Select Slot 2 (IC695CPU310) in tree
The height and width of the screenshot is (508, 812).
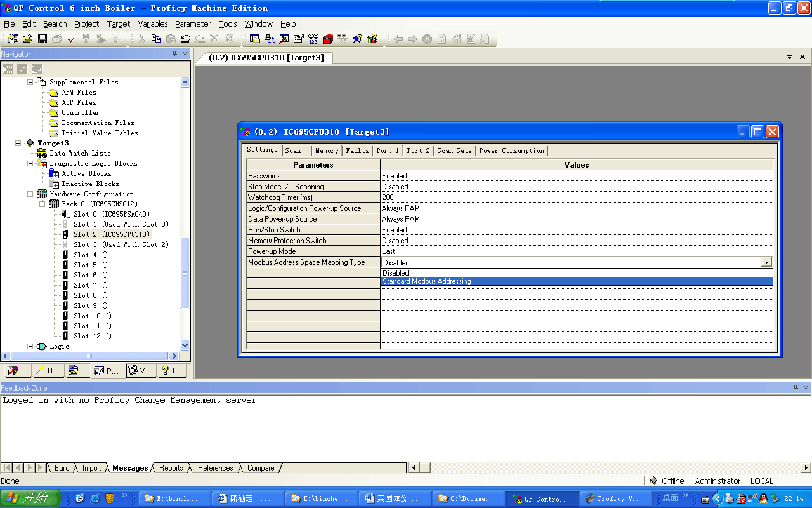pyautogui.click(x=112, y=234)
